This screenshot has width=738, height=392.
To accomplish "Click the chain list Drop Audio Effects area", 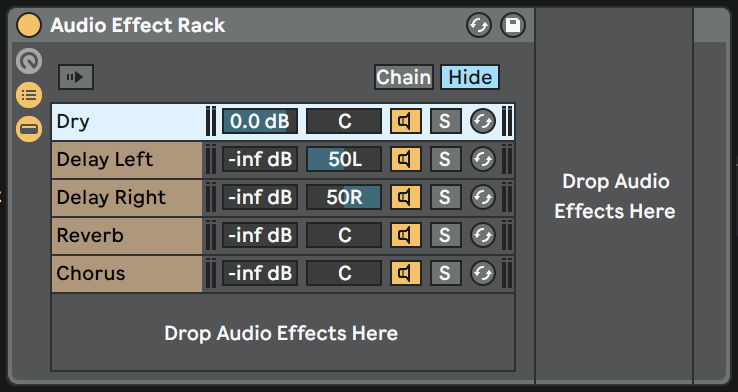I will 282,333.
